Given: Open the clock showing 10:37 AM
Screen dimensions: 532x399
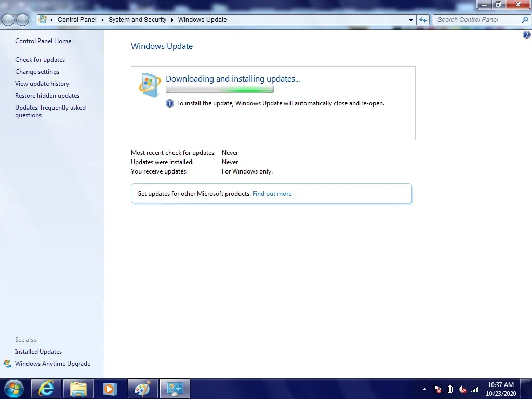Looking at the screenshot, I should [x=501, y=389].
